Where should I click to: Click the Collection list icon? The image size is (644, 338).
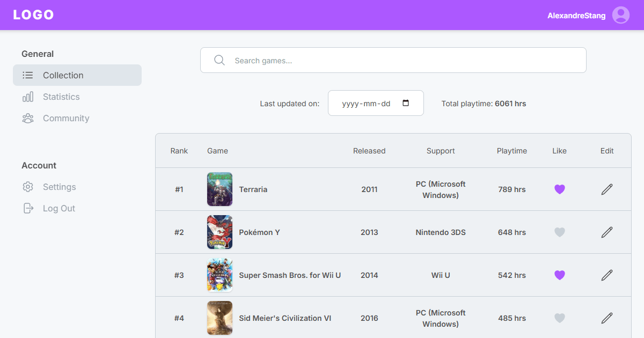point(28,75)
